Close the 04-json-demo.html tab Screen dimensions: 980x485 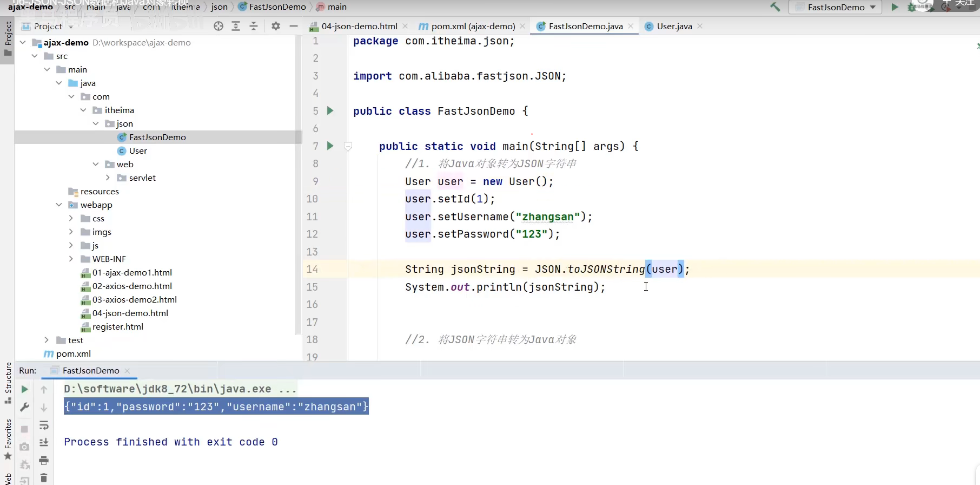tap(405, 26)
